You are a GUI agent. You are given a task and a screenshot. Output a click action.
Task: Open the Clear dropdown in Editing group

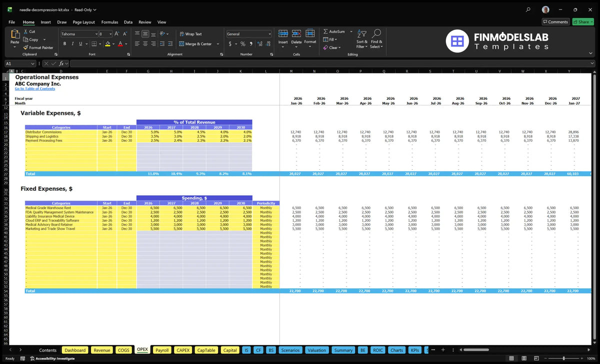339,47
